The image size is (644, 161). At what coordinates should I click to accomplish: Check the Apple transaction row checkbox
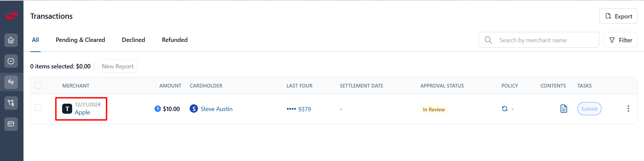tap(38, 108)
